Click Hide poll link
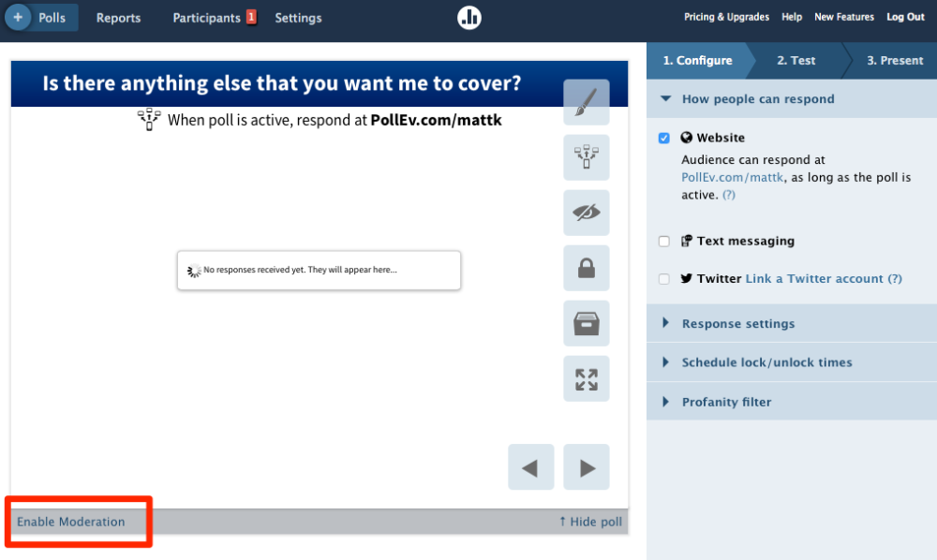Screen dimensions: 937x560 click(590, 522)
